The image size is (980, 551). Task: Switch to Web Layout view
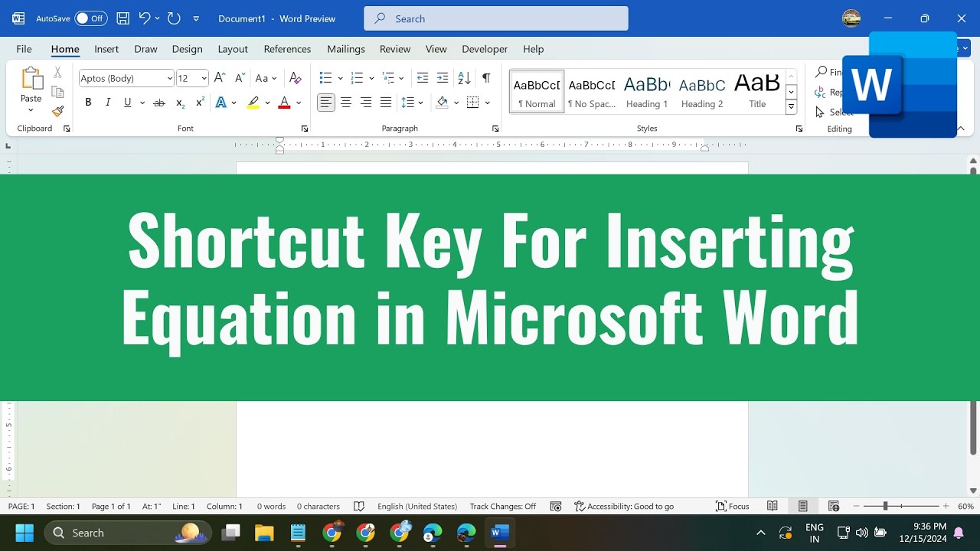pyautogui.click(x=834, y=507)
